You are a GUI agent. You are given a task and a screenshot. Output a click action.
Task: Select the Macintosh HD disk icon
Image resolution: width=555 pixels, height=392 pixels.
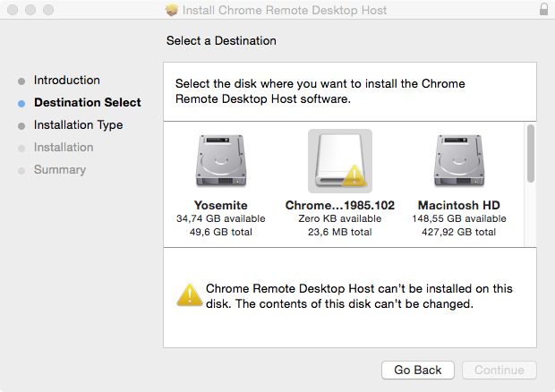(458, 160)
